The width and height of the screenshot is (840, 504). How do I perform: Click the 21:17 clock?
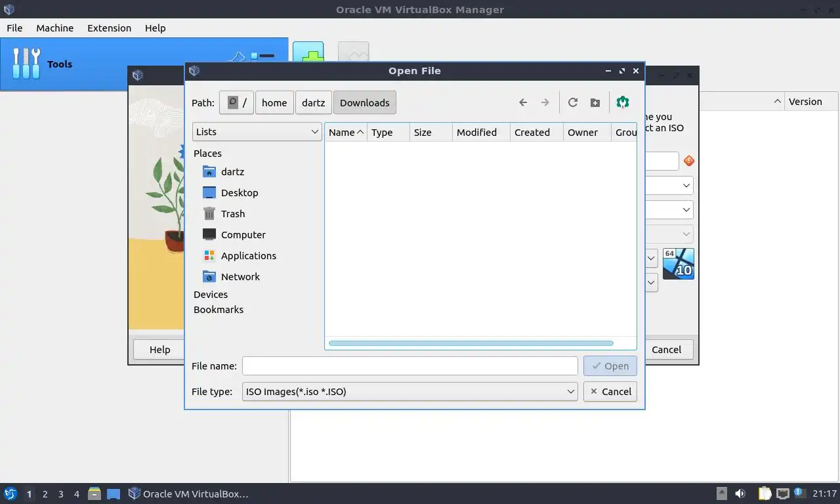point(824,493)
